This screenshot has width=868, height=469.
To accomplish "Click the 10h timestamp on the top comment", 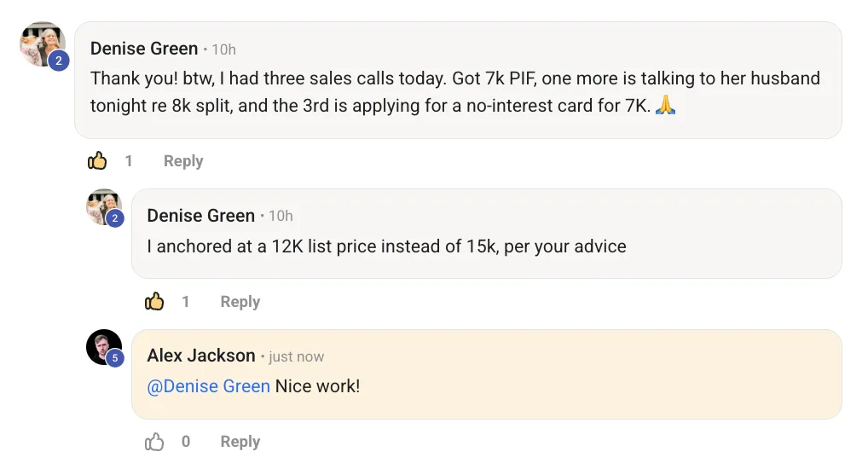I will point(224,49).
